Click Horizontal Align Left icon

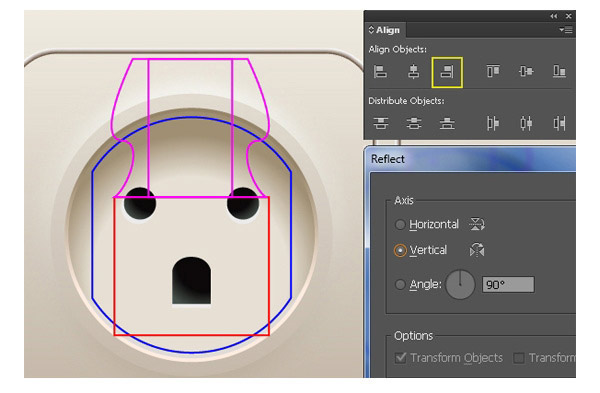coord(380,72)
